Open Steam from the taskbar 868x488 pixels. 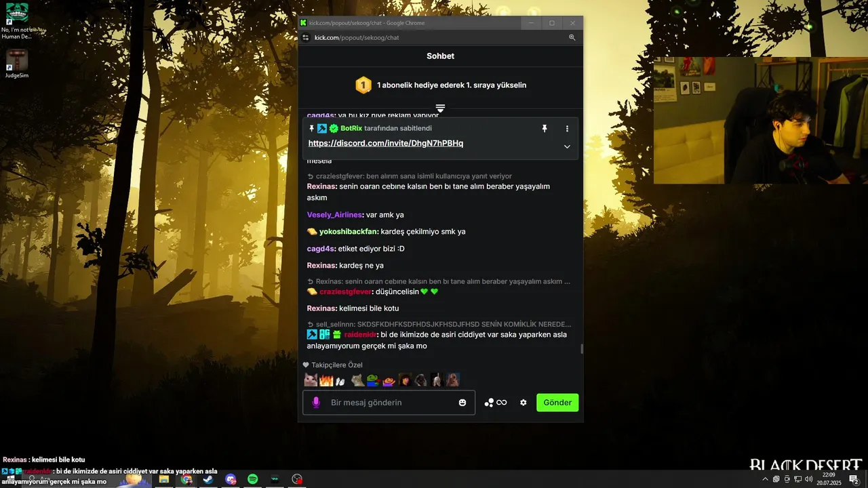pyautogui.click(x=208, y=479)
